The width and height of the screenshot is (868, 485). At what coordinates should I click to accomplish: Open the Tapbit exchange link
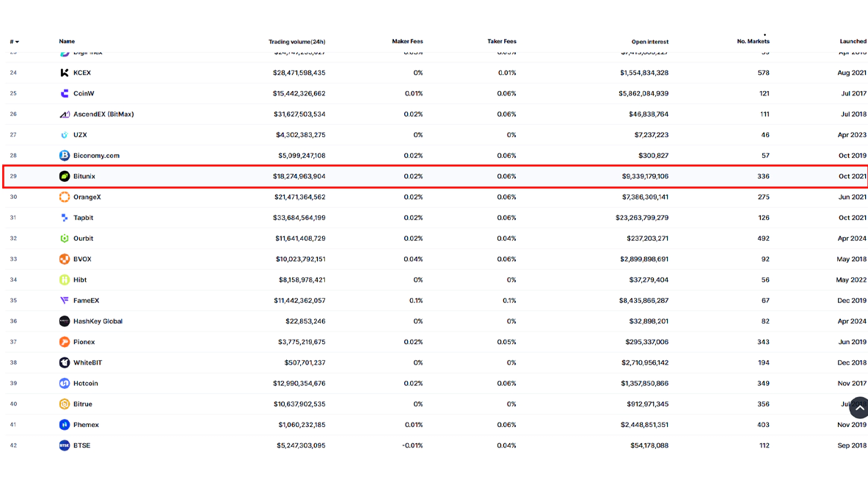[83, 218]
